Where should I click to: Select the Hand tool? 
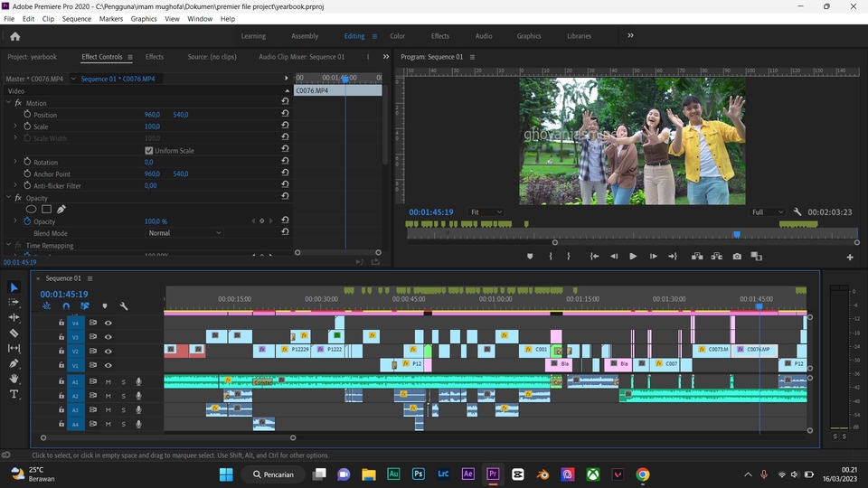coord(14,379)
